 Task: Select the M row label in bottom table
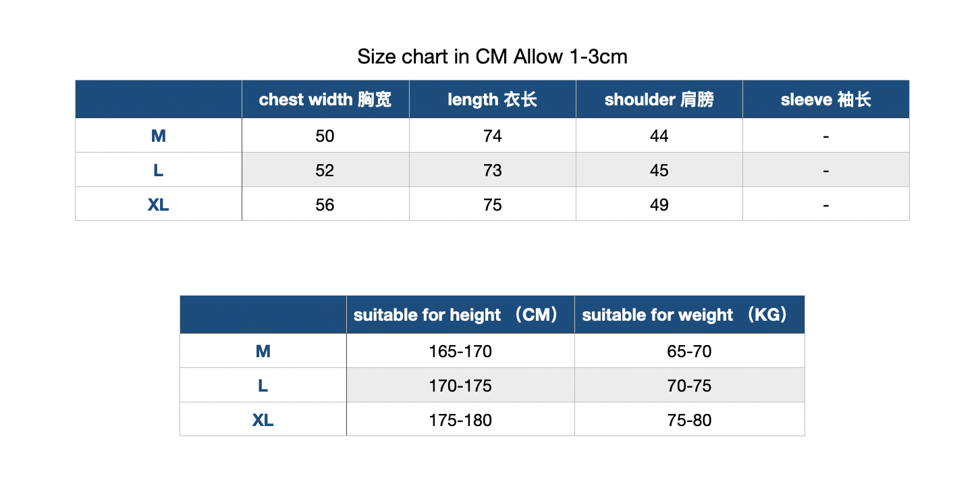(263, 352)
